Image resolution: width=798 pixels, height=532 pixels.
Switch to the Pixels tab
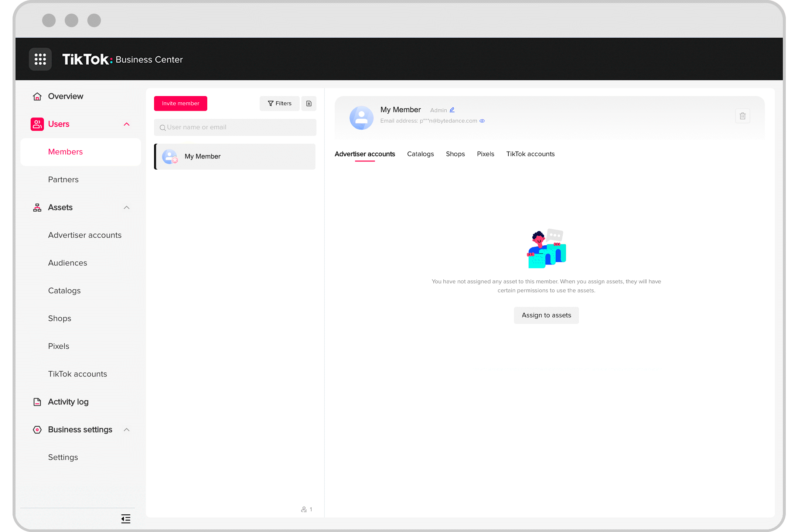485,154
